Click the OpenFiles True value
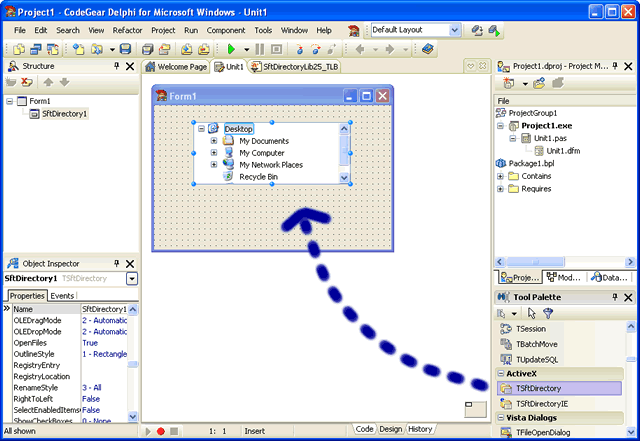Screen dimensions: 640x441 coord(90,343)
